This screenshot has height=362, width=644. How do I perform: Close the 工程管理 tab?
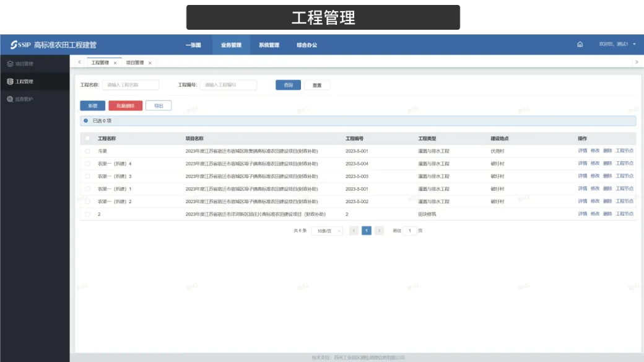tap(115, 63)
